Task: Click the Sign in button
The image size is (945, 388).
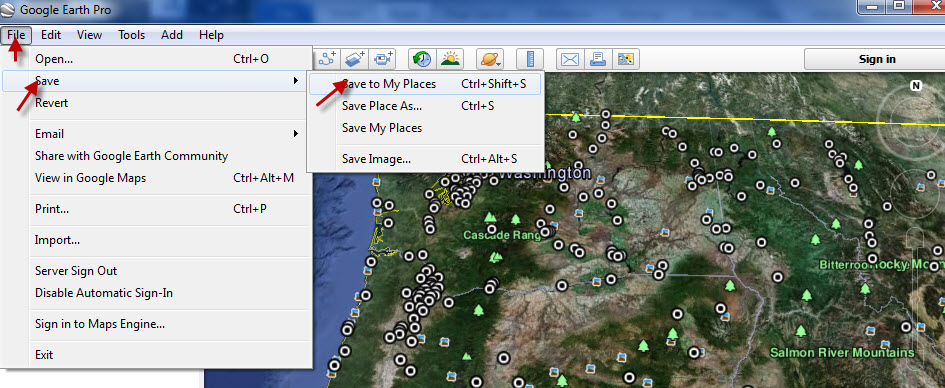Action: click(x=876, y=59)
